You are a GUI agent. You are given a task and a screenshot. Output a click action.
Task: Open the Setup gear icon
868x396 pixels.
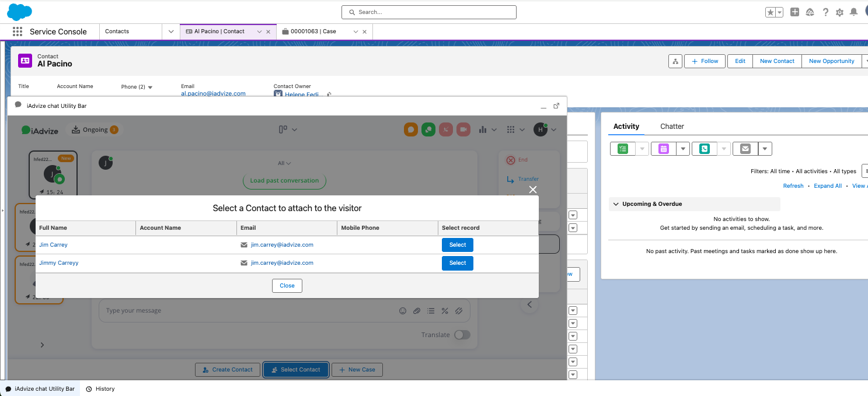(840, 12)
